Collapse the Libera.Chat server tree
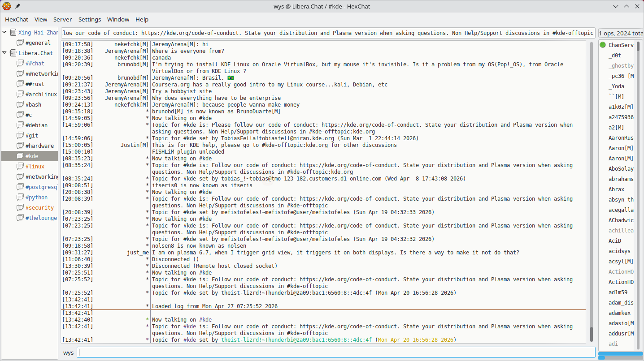This screenshot has height=361, width=644. [x=4, y=53]
